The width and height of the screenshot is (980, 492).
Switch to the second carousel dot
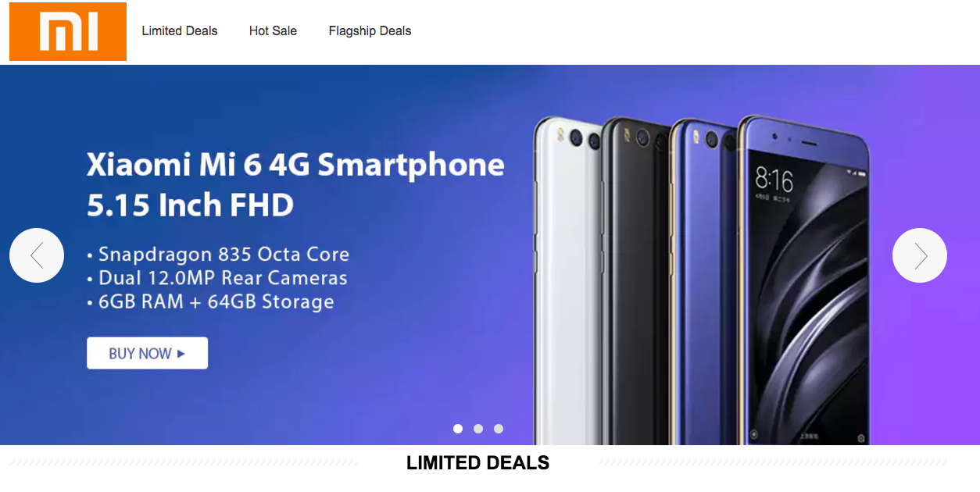click(x=478, y=429)
